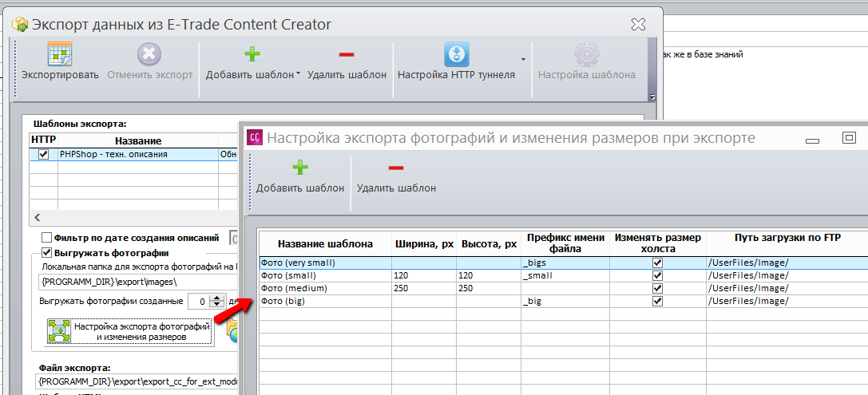
Task: Toggle canvas resize for Фото (small)
Action: 658,275
